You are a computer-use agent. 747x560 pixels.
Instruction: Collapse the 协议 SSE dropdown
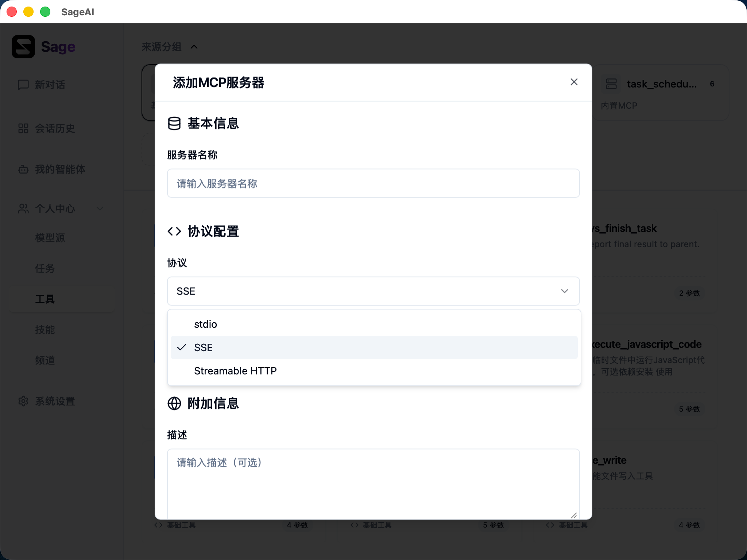click(x=564, y=291)
